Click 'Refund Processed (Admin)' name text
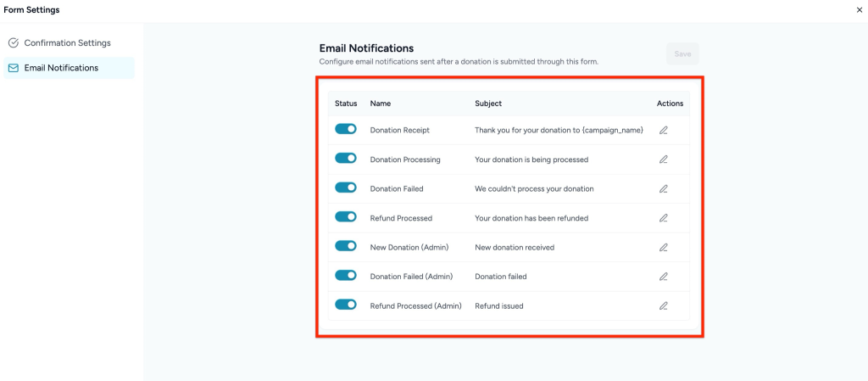 (415, 305)
